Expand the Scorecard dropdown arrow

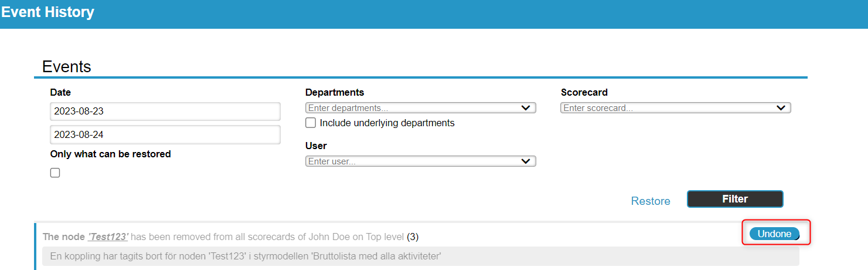tap(781, 108)
